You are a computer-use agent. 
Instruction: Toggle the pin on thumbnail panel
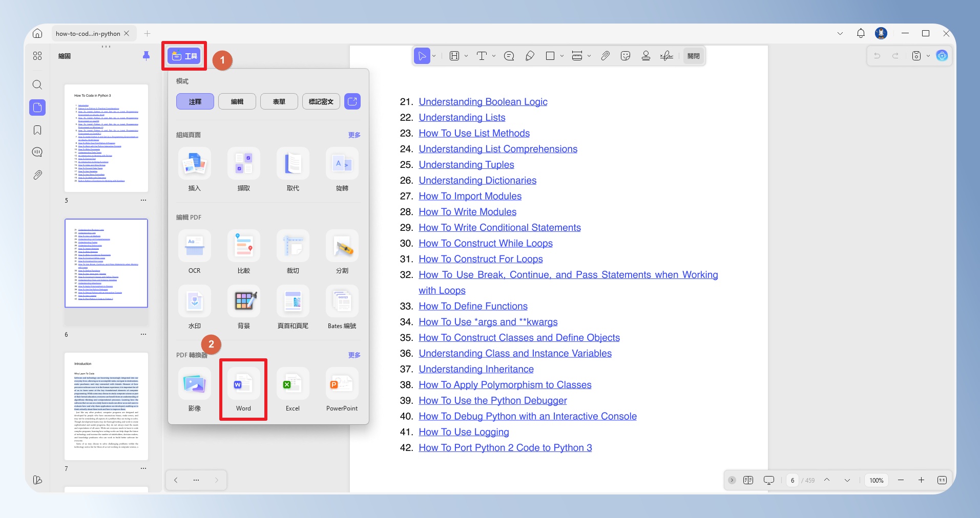point(146,56)
